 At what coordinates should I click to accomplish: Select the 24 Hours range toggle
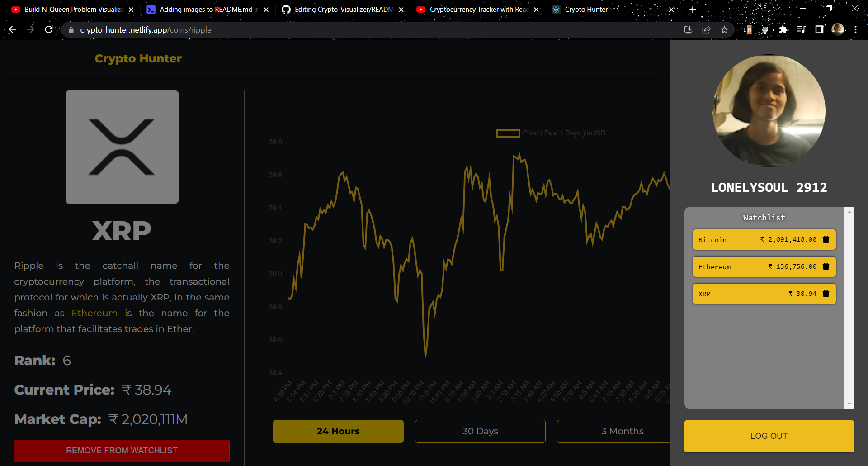click(338, 431)
